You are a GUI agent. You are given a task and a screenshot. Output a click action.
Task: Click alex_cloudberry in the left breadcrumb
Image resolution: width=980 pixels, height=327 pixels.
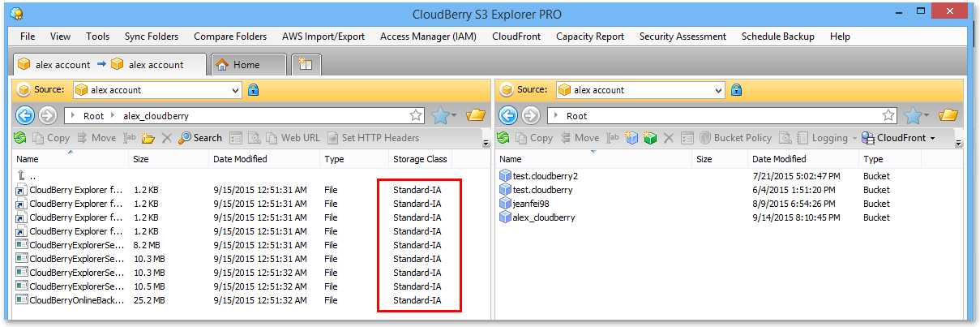(156, 116)
